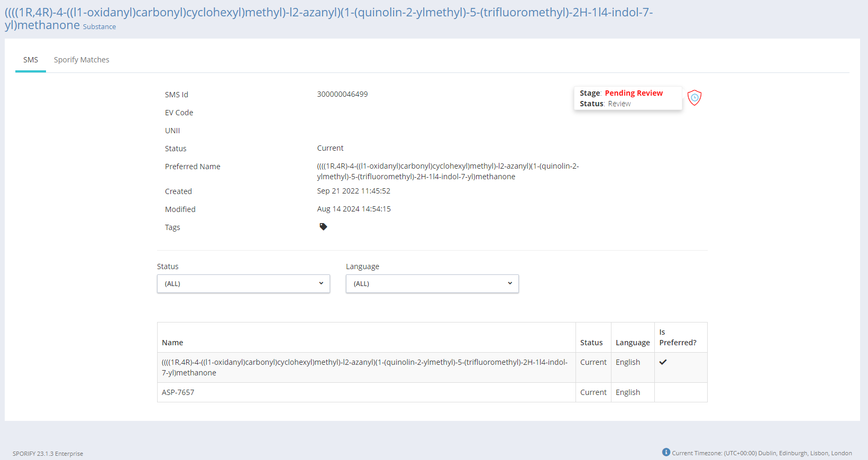Click the SMS Id value 300000046499
868x460 pixels.
pyautogui.click(x=342, y=94)
